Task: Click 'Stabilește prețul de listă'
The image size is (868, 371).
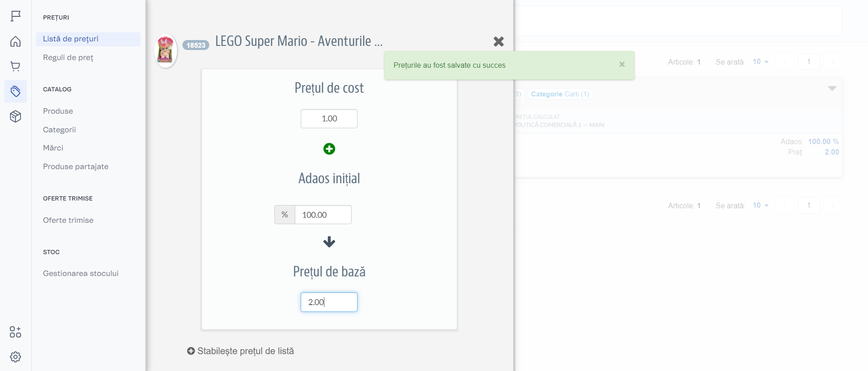Action: (241, 351)
